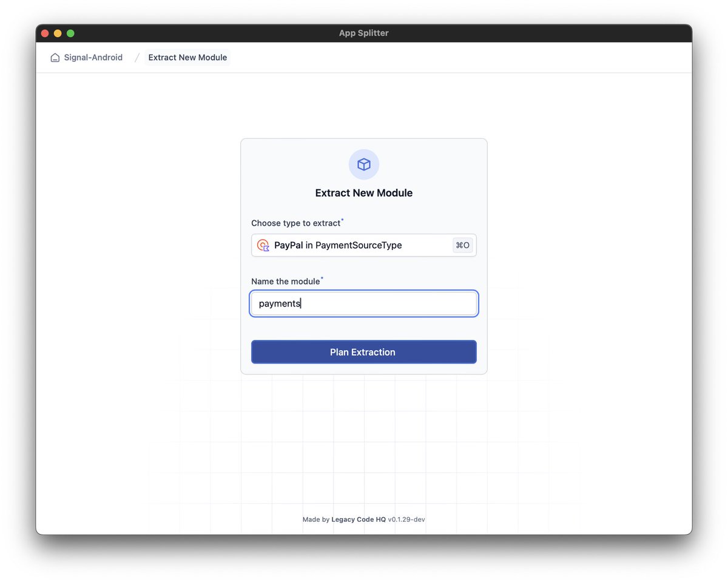Maximize the App Splitter window with green button

(x=70, y=33)
